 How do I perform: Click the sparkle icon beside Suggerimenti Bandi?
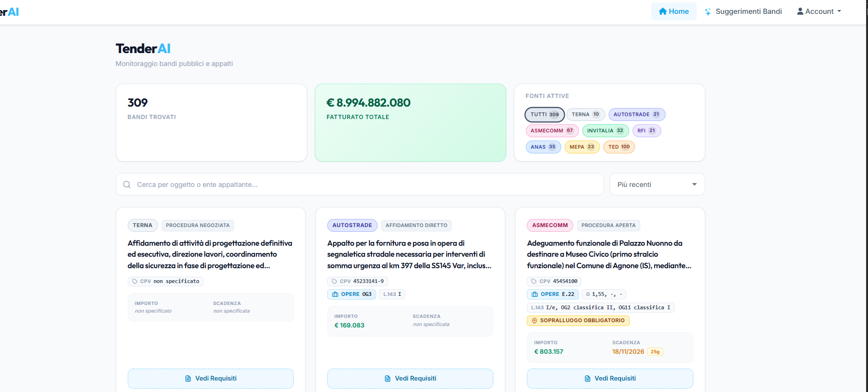pyautogui.click(x=708, y=12)
